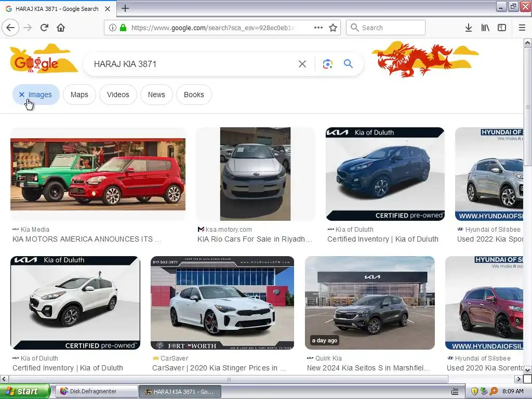Open Quirk Kia Seltos dealership image
The height and width of the screenshot is (399, 532).
[x=370, y=303]
